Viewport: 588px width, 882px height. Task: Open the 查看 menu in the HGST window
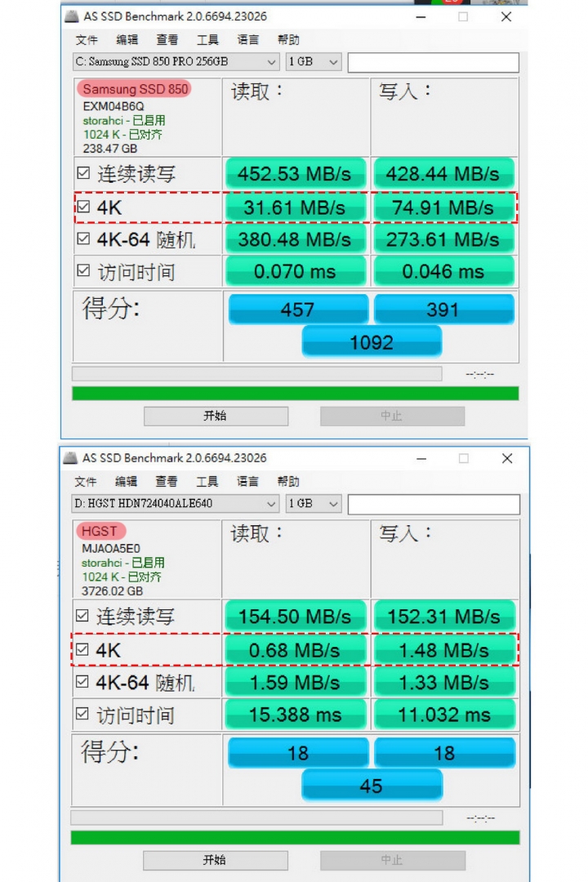(x=167, y=482)
